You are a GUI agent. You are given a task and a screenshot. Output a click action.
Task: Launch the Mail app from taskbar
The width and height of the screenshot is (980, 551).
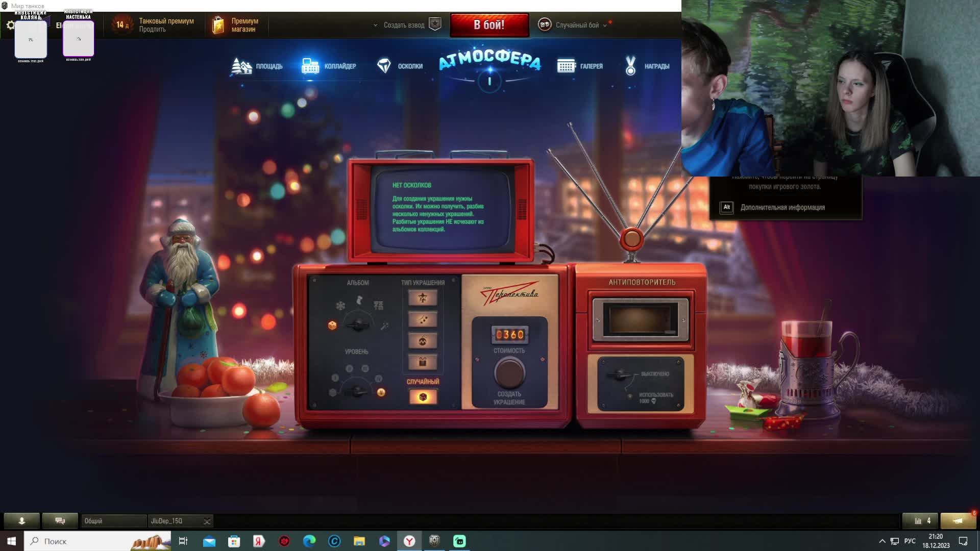(x=209, y=541)
